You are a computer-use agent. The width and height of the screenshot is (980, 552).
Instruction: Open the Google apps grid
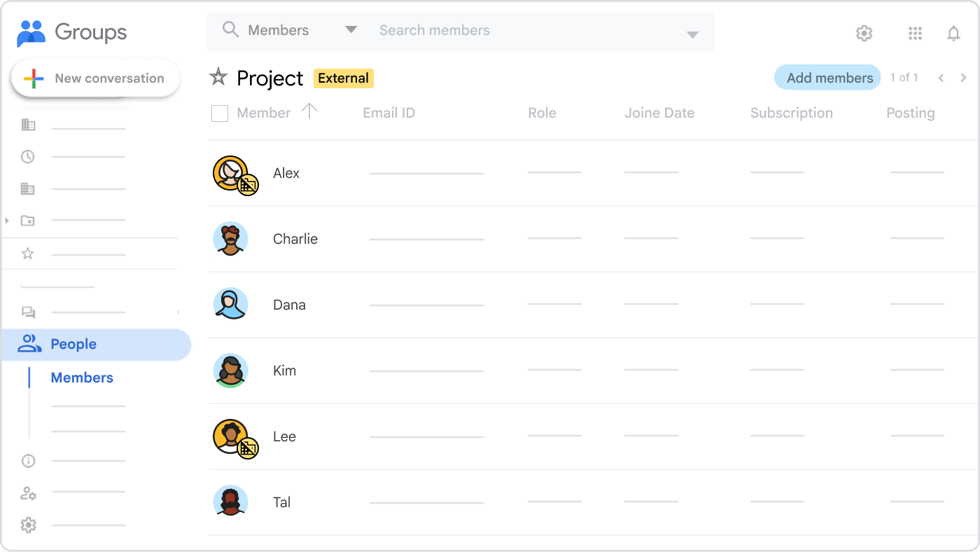tap(914, 33)
